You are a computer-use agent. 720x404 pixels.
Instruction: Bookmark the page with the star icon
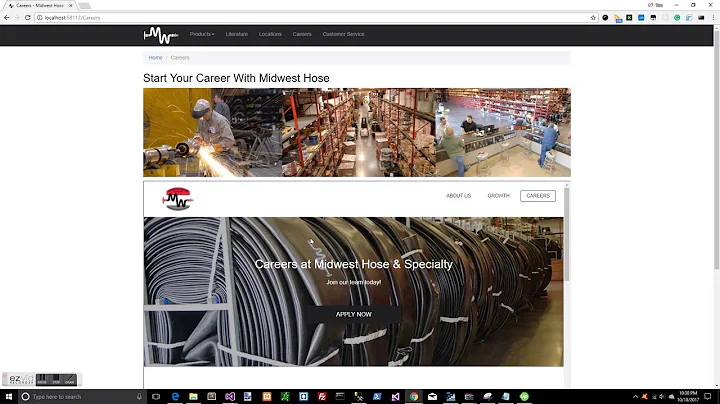click(x=593, y=17)
